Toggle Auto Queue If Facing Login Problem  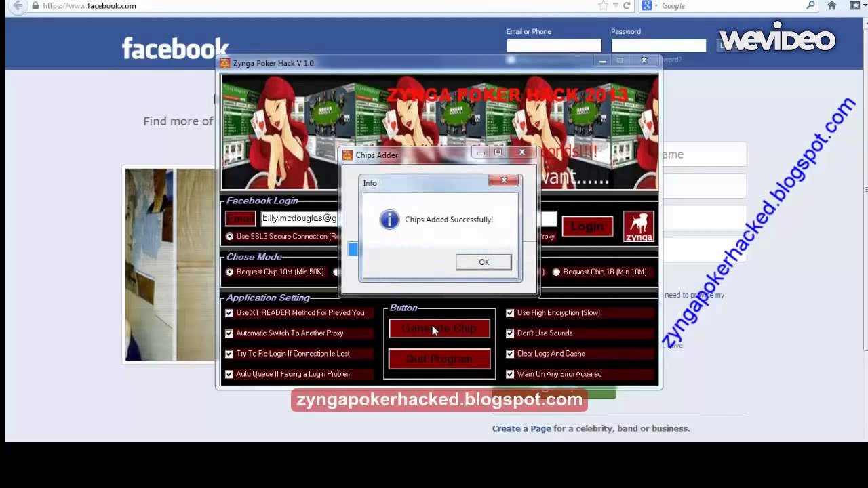[229, 374]
